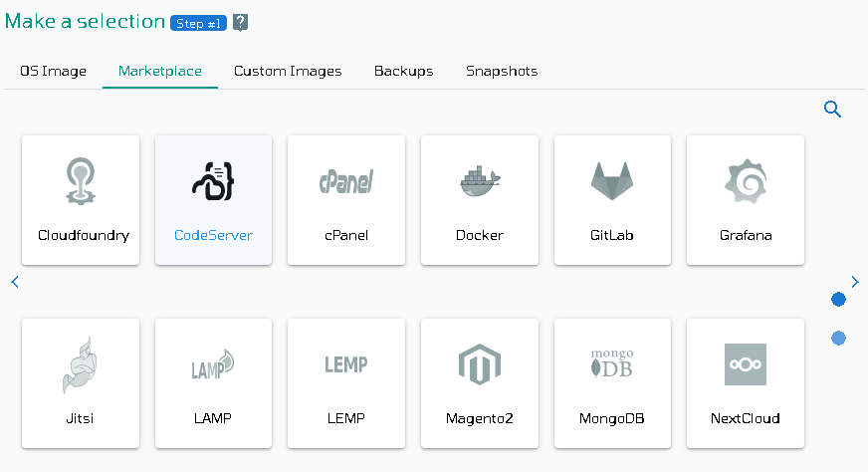Choose the NextCloud app icon
868x472 pixels.
click(746, 364)
